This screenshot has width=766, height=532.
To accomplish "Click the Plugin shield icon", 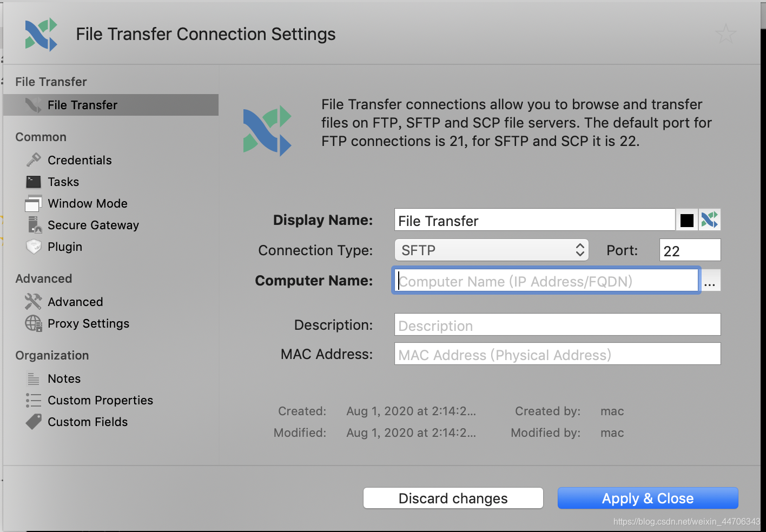I will click(34, 247).
